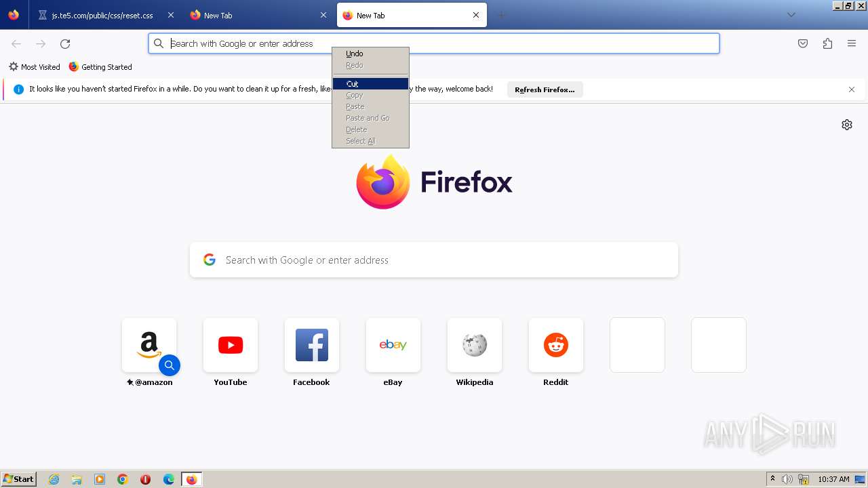Click the Amazon tile search badge
Viewport: 868px width, 488px height.
pyautogui.click(x=170, y=365)
